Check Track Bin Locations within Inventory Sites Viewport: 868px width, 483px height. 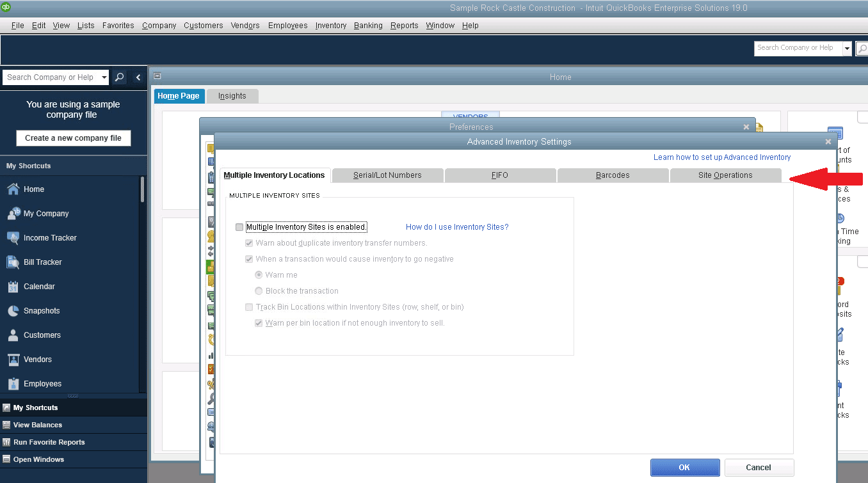248,307
